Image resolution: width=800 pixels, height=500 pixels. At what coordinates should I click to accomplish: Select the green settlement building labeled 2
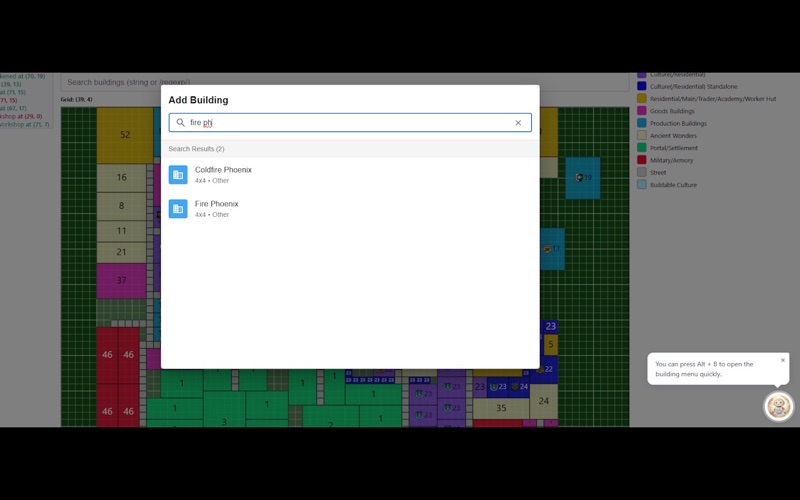(x=331, y=416)
